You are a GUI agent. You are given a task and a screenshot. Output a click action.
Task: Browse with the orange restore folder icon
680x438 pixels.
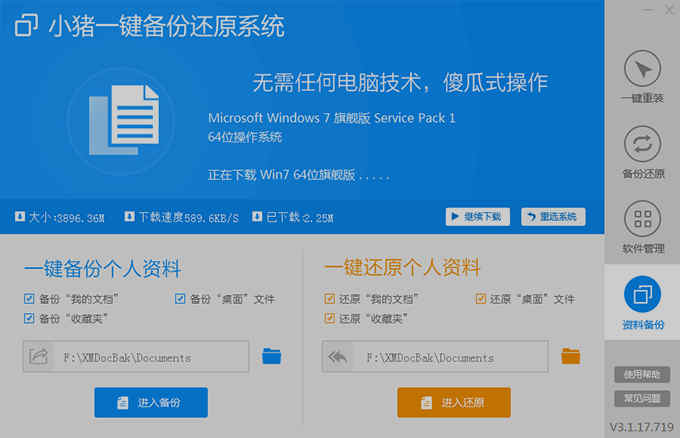571,356
